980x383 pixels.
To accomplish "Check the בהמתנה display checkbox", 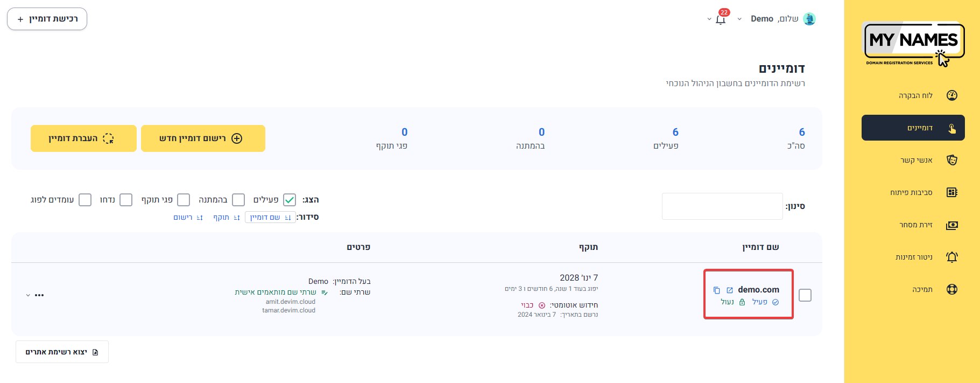I will pyautogui.click(x=238, y=200).
